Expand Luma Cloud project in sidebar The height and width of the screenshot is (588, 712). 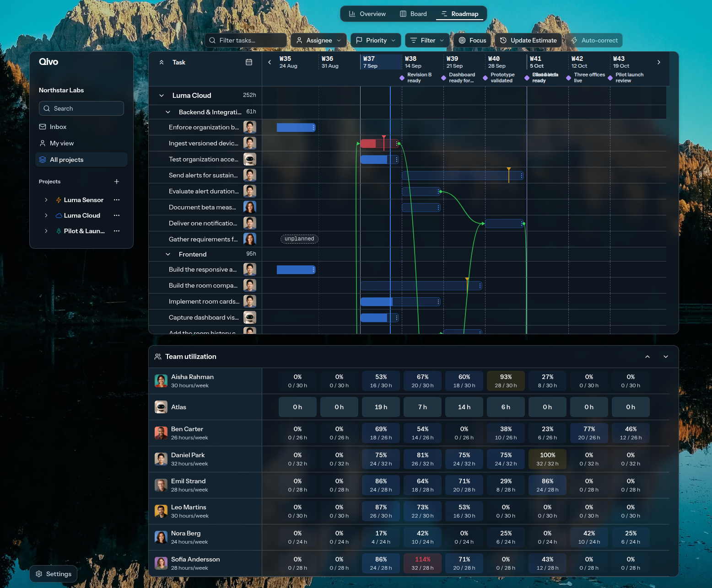click(x=46, y=215)
